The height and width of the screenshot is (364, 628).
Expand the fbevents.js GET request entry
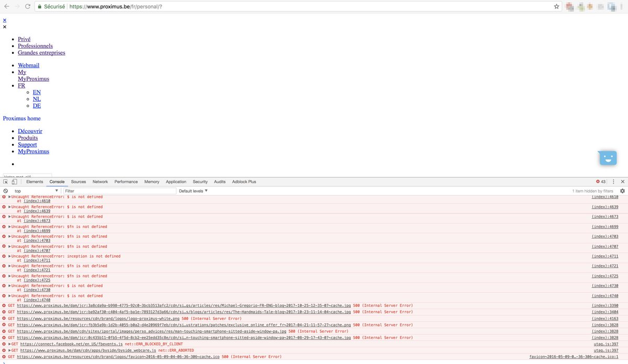[10, 344]
